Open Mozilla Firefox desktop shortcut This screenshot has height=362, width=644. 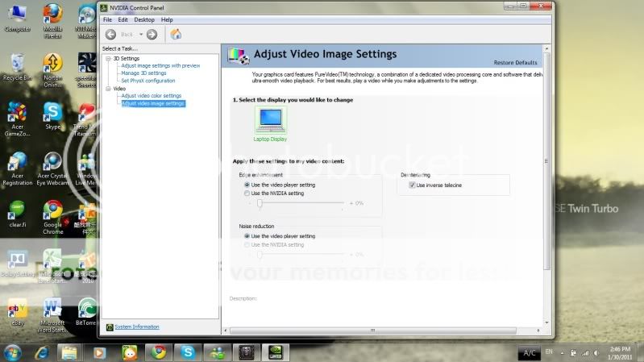pos(52,15)
